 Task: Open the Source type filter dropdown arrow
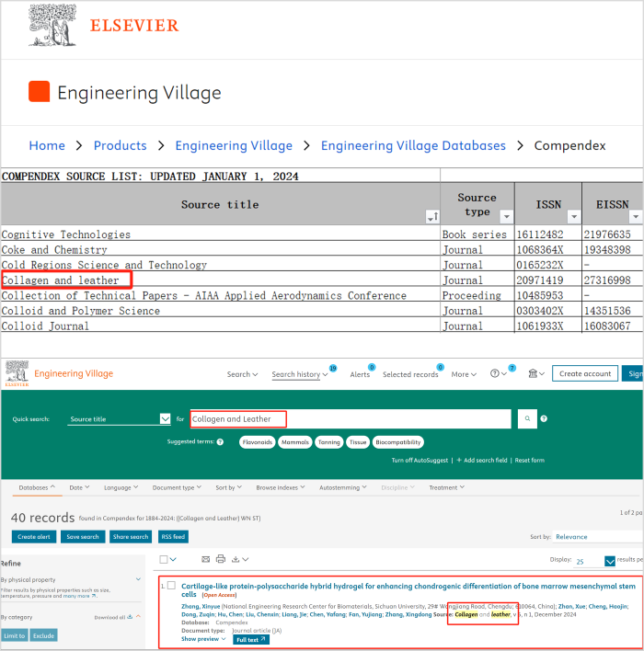[506, 216]
